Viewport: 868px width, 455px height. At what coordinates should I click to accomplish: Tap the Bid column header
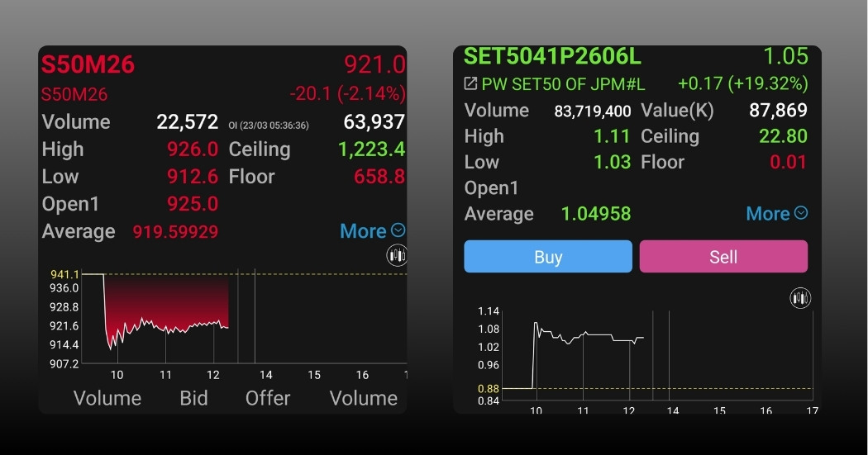pos(193,398)
